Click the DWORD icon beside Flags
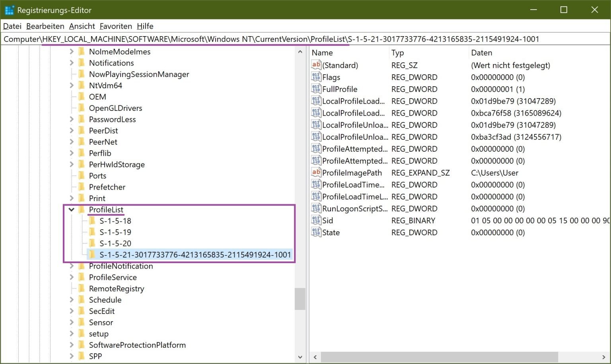Image resolution: width=611 pixels, height=364 pixels. point(316,77)
